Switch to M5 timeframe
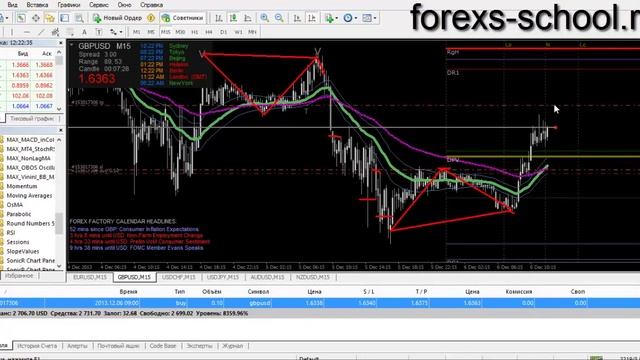640x360 pixels. click(151, 32)
